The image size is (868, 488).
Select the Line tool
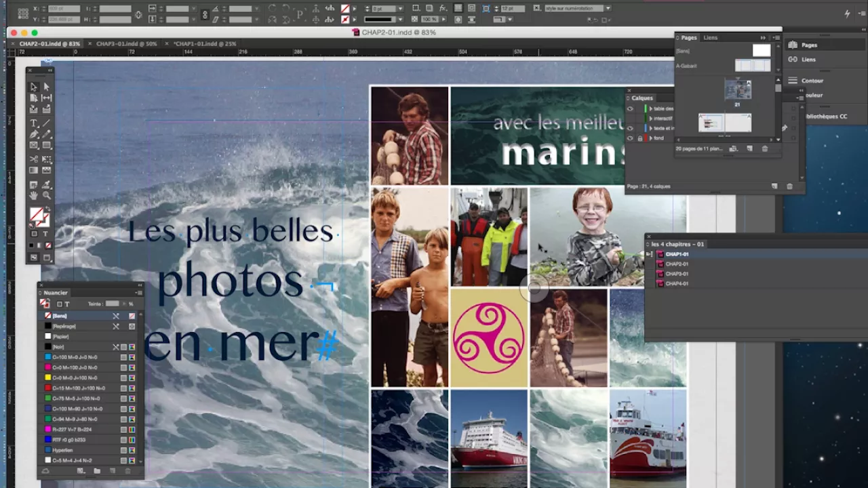[47, 123]
